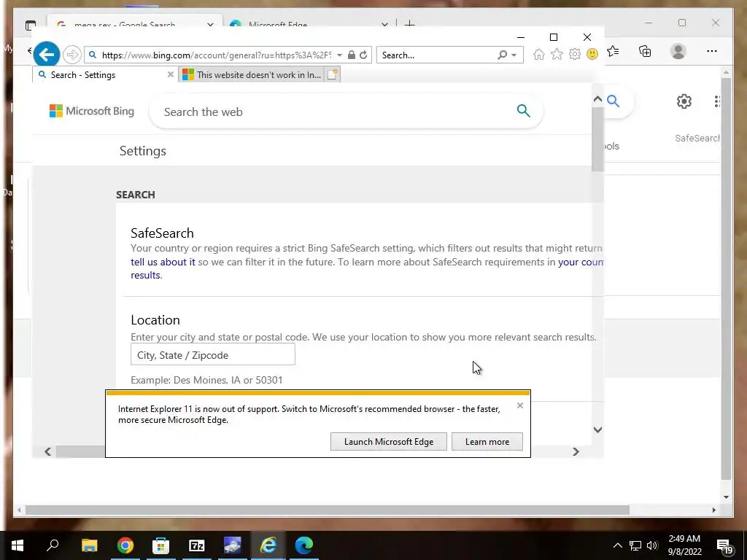This screenshot has width=747, height=560.
Task: Open Edge Collections icon
Action: (x=645, y=51)
